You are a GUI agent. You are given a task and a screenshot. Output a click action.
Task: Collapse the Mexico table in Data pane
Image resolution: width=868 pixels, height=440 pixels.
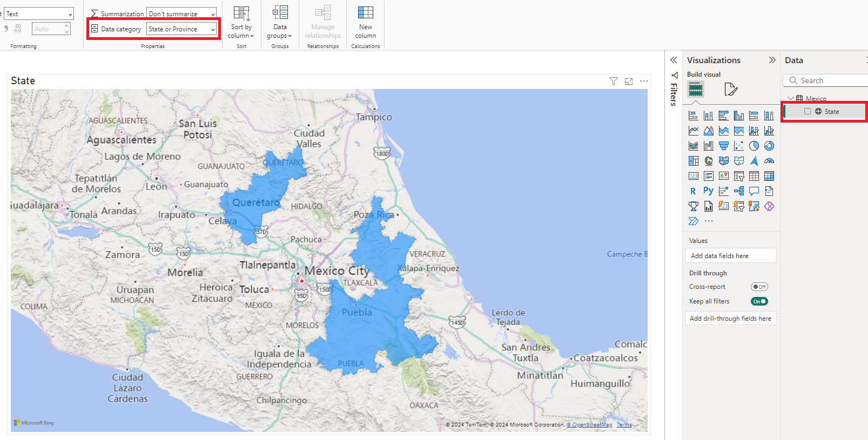(x=791, y=98)
